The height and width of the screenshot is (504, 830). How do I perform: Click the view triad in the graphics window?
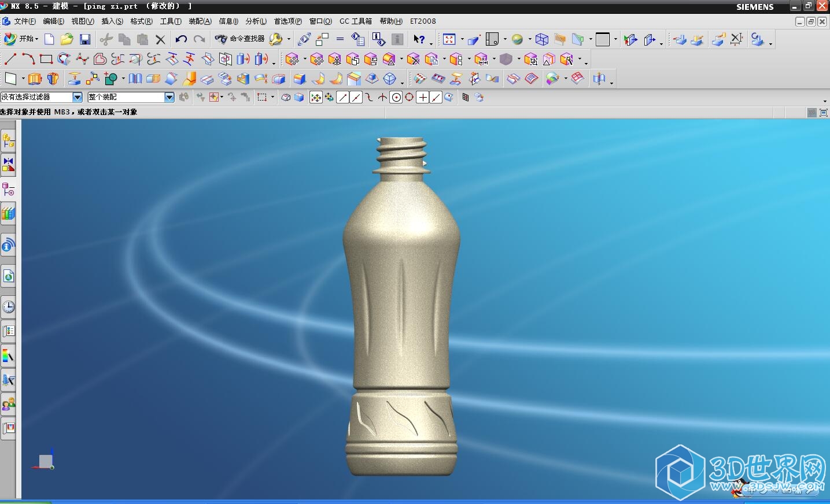point(44,460)
